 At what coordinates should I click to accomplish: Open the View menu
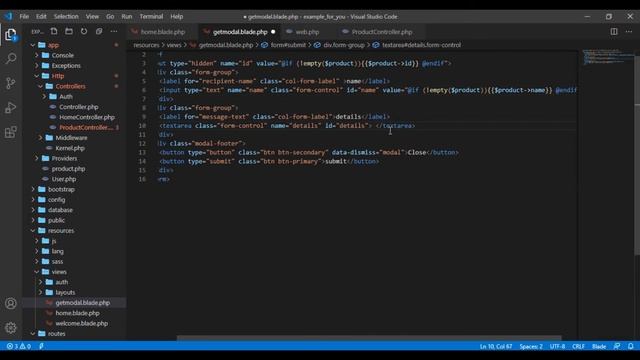click(x=92, y=16)
